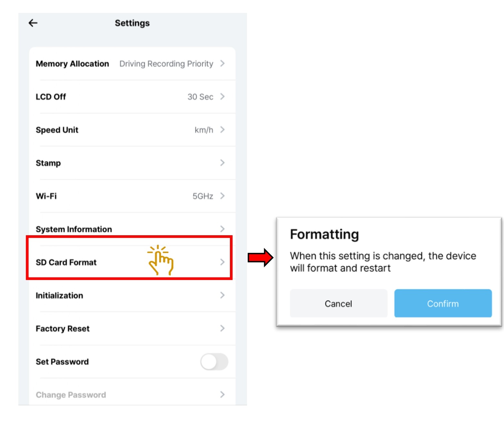Open Speed Unit chevron arrow
Viewport: 504px width, 423px height.
point(222,130)
